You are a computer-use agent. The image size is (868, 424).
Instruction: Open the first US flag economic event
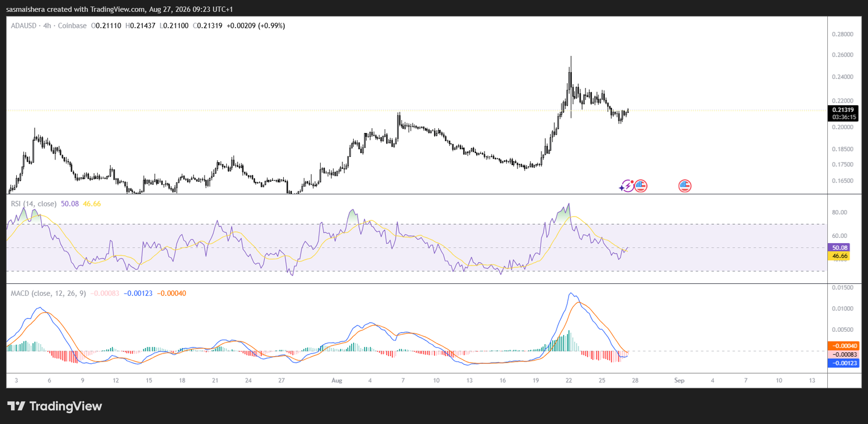pyautogui.click(x=641, y=186)
